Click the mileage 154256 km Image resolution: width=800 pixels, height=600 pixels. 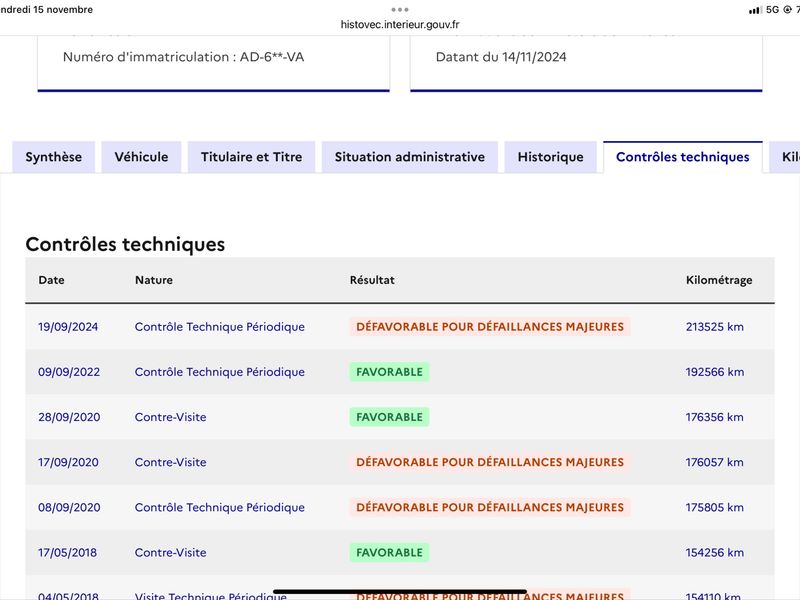pos(715,553)
